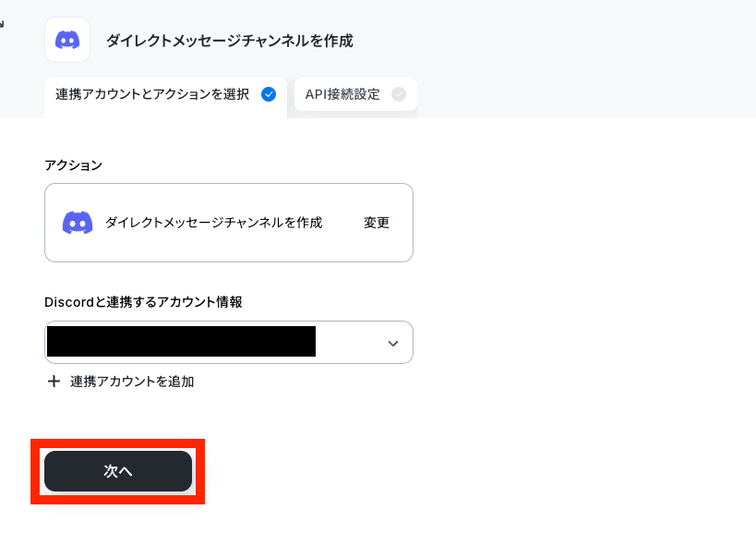Viewport: 756px width, 534px height.
Task: Expand the account dropdown chevron
Action: (393, 343)
